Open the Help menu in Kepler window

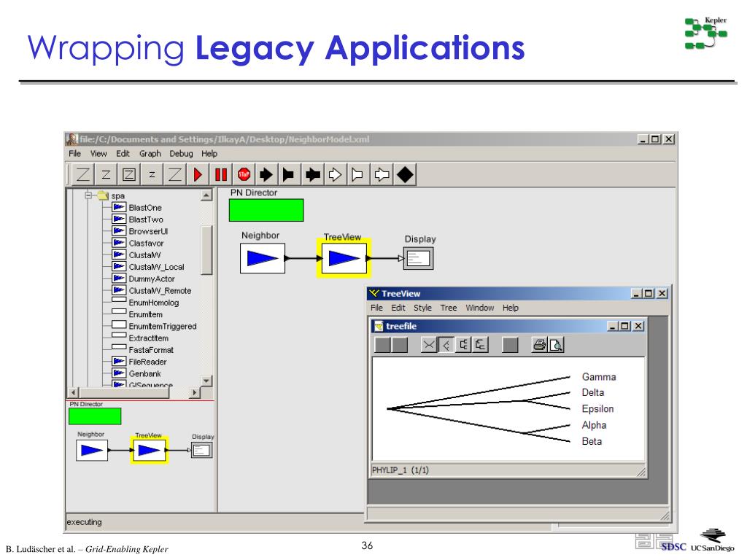pyautogui.click(x=209, y=153)
